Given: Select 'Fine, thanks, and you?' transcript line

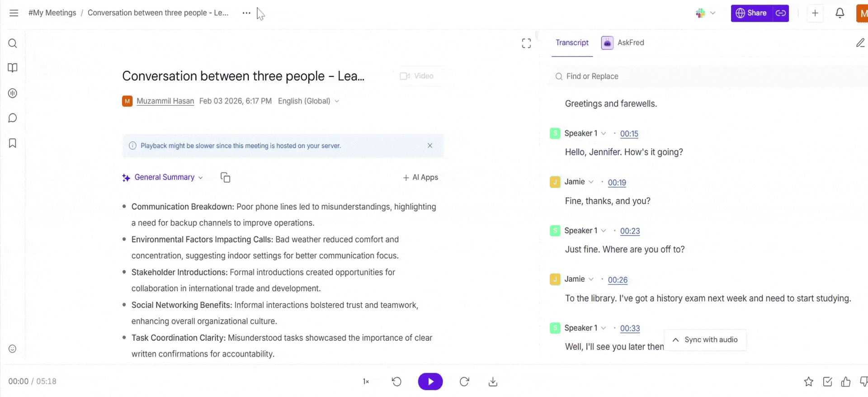Looking at the screenshot, I should [608, 201].
